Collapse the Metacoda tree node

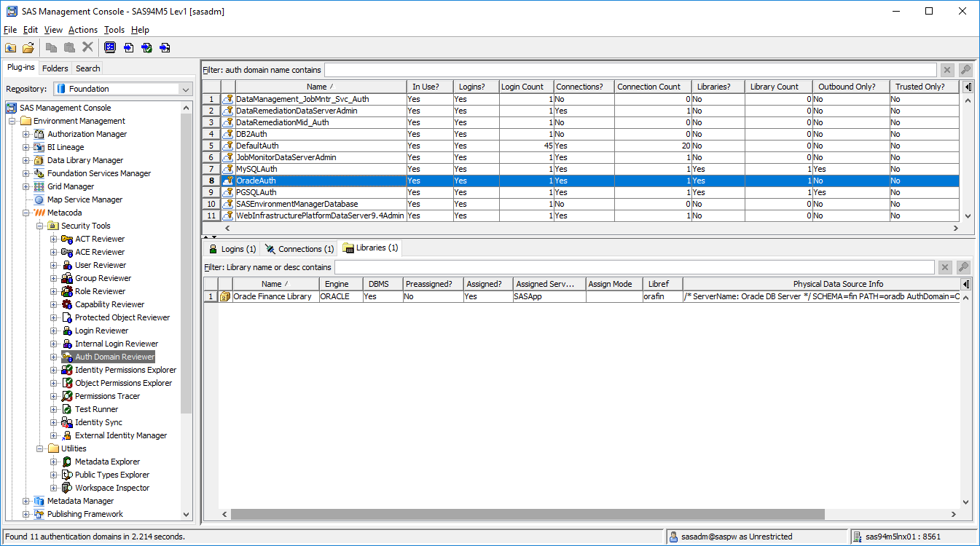coord(26,213)
